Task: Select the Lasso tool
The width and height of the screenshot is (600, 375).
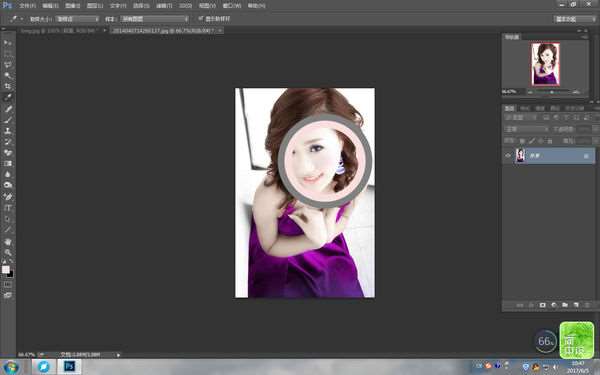Action: (8, 65)
